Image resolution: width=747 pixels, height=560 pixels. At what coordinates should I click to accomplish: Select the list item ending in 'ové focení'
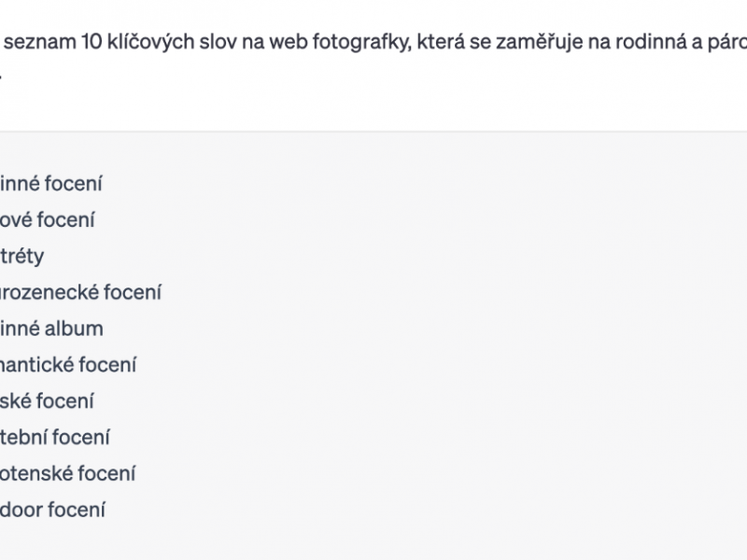(x=48, y=220)
